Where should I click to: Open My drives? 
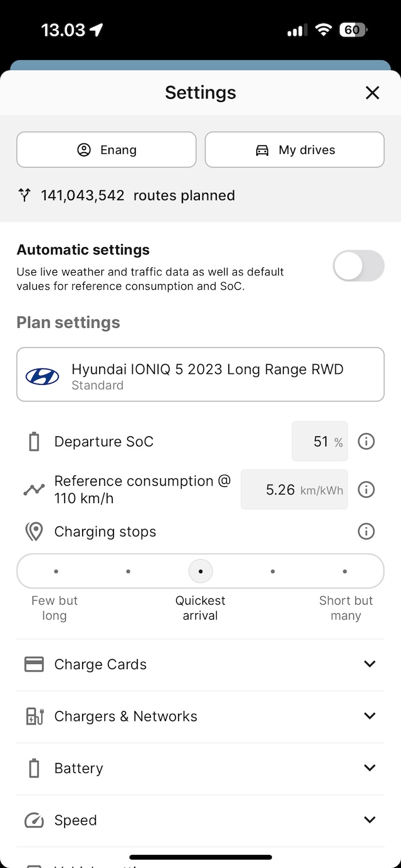point(294,150)
